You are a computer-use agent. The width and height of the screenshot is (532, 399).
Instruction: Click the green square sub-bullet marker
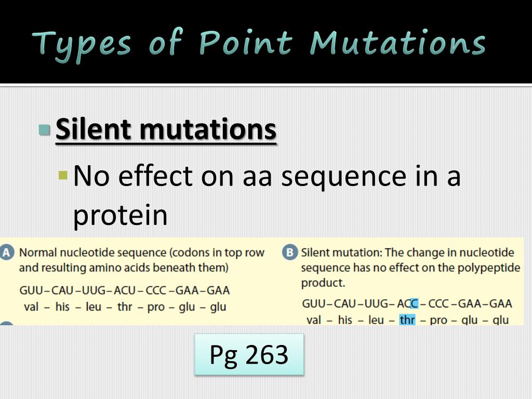coord(63,176)
